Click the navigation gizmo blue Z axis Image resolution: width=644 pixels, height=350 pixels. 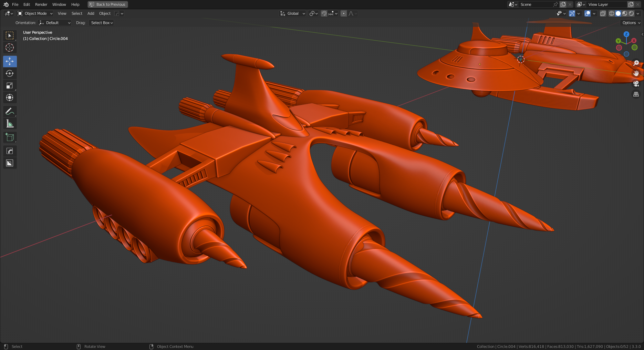pos(626,34)
